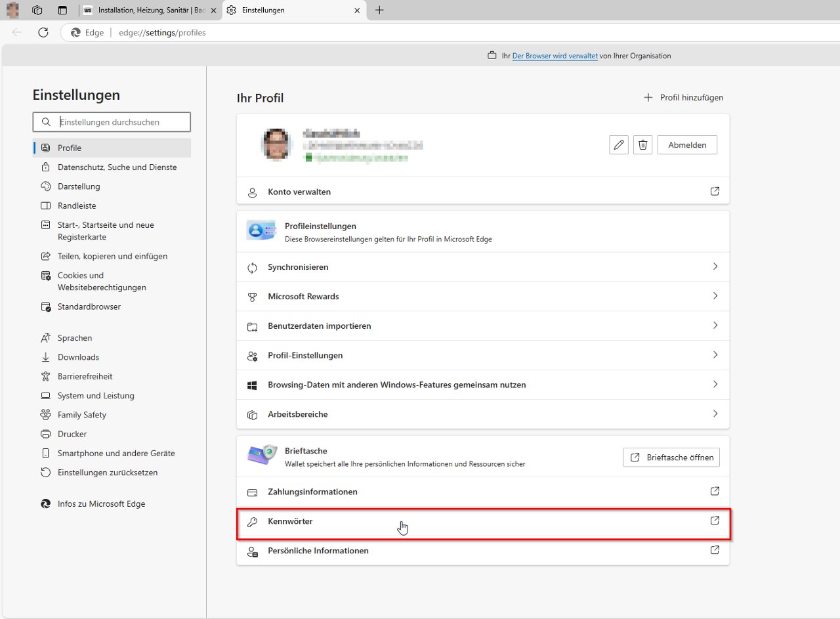The width and height of the screenshot is (840, 619).
Task: Reload the page with the refresh icon
Action: tap(43, 32)
